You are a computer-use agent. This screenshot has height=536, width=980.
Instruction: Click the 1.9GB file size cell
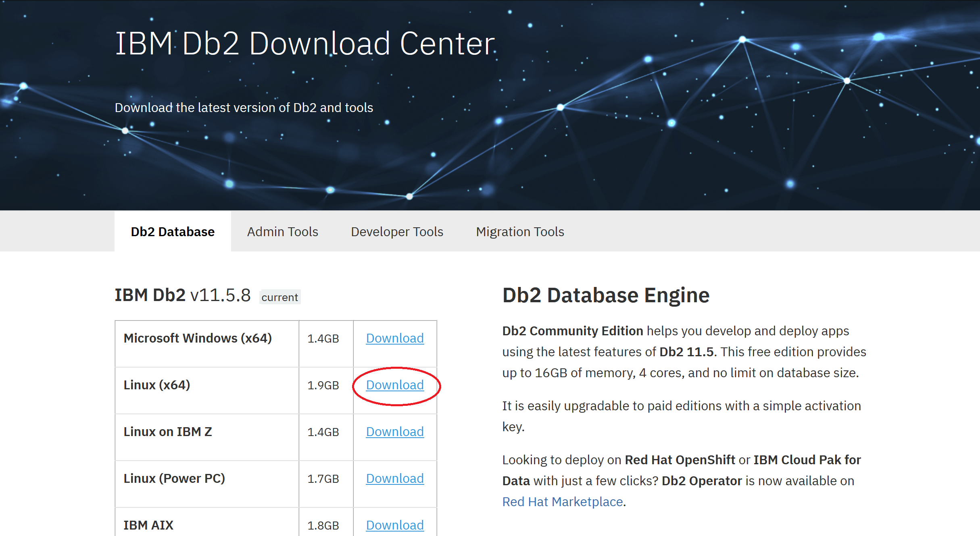[323, 385]
